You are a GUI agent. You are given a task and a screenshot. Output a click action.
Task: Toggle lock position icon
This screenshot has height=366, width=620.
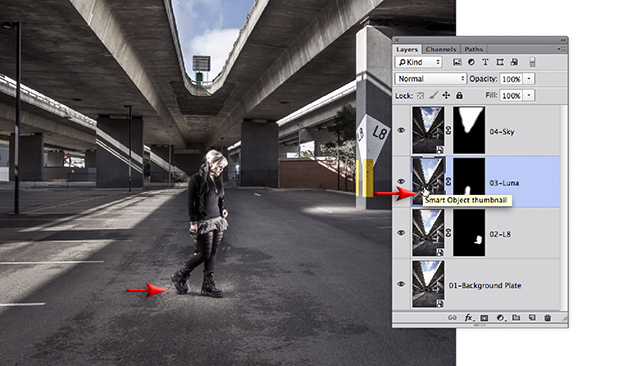[446, 96]
